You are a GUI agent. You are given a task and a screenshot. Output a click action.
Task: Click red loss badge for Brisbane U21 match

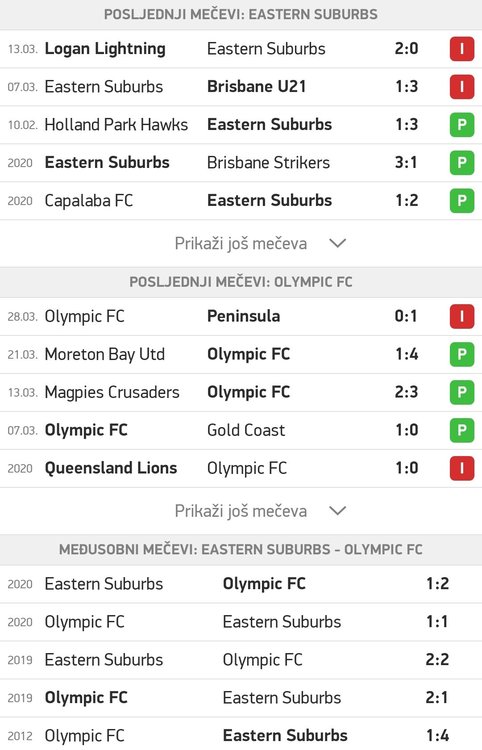(x=461, y=87)
